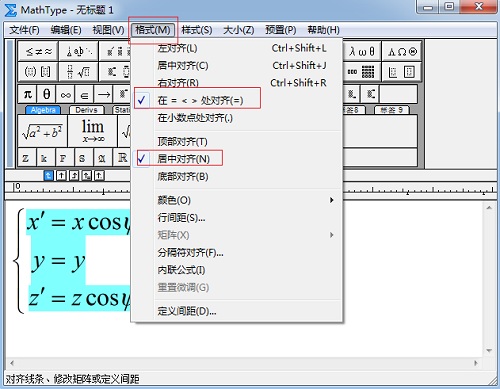The height and width of the screenshot is (389, 500).
Task: Open the boxes templates palette
Action: tap(402, 72)
